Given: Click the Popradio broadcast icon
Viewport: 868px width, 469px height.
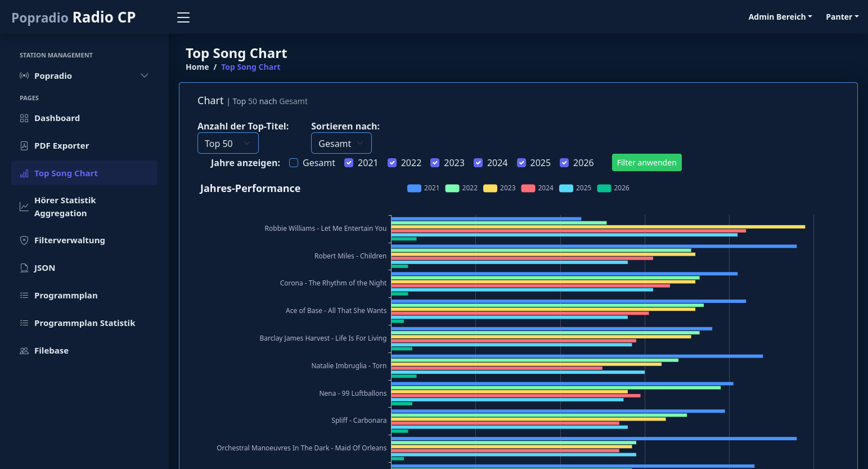Looking at the screenshot, I should pos(24,75).
